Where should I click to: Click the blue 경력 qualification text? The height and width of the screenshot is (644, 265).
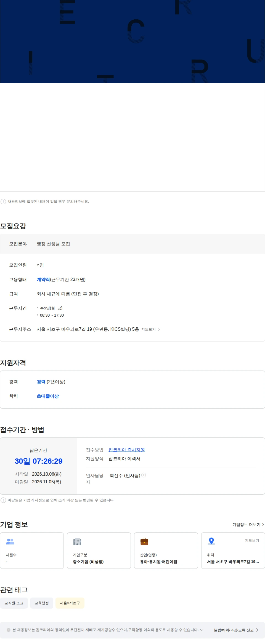click(41, 382)
